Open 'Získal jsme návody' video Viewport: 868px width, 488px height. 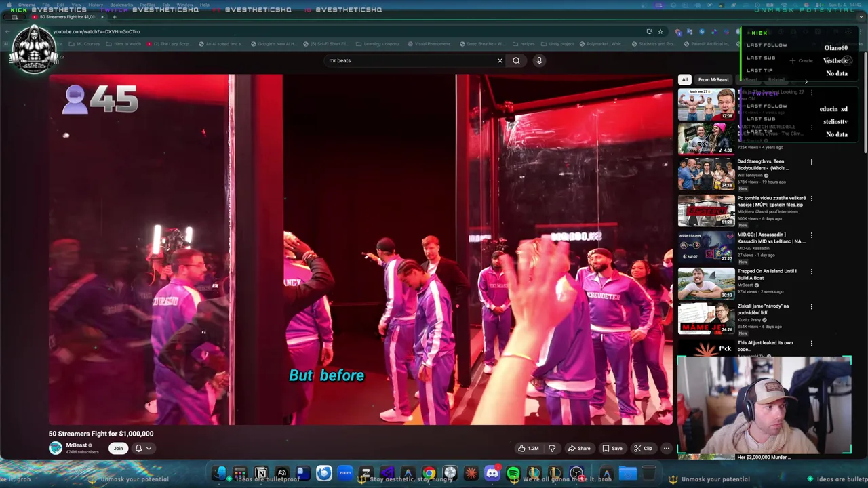point(706,319)
